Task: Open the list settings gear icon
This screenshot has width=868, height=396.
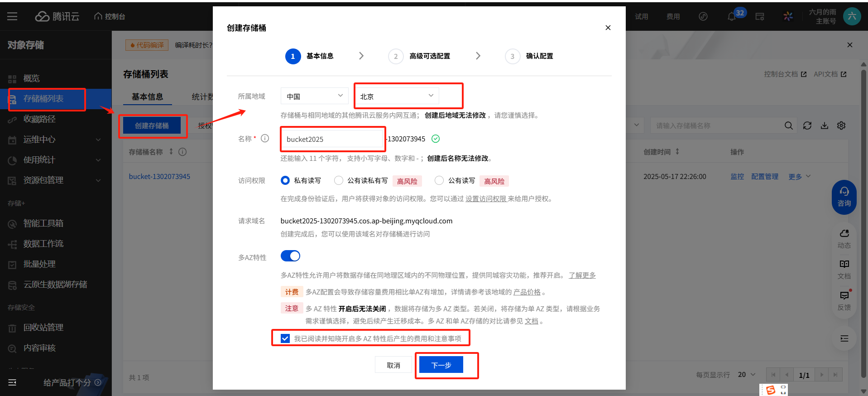Action: [x=841, y=126]
